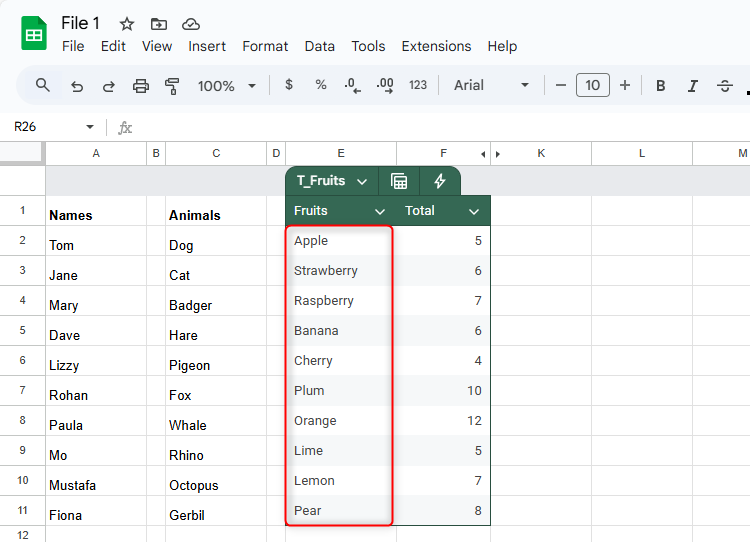Image resolution: width=750 pixels, height=542 pixels.
Task: Open the Insert menu
Action: (207, 46)
